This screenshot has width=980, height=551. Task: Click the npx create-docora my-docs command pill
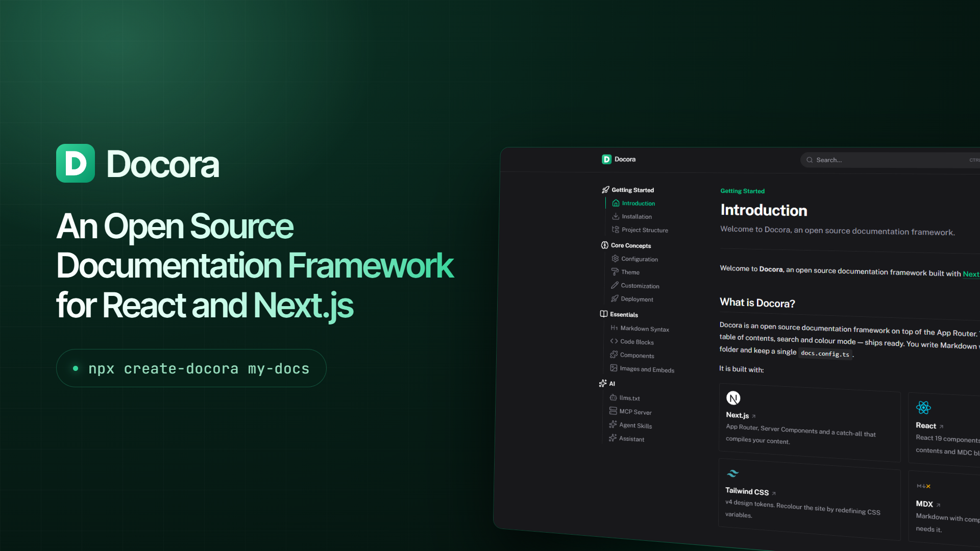pyautogui.click(x=191, y=368)
